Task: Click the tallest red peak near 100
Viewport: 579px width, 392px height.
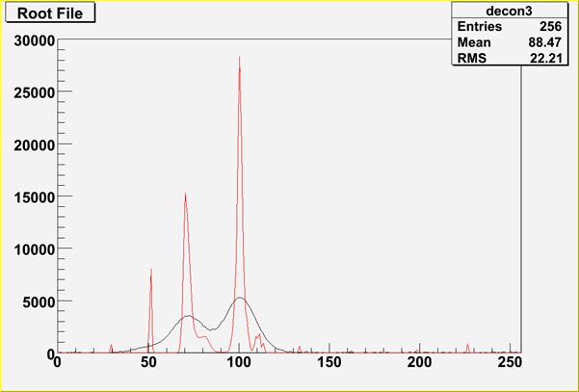Action: coord(239,60)
